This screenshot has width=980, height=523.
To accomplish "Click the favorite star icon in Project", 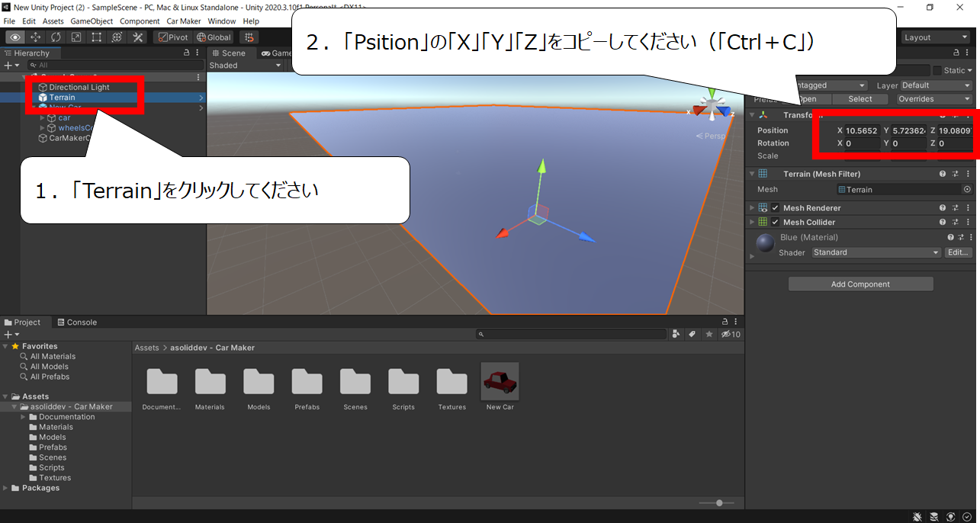I will point(709,334).
